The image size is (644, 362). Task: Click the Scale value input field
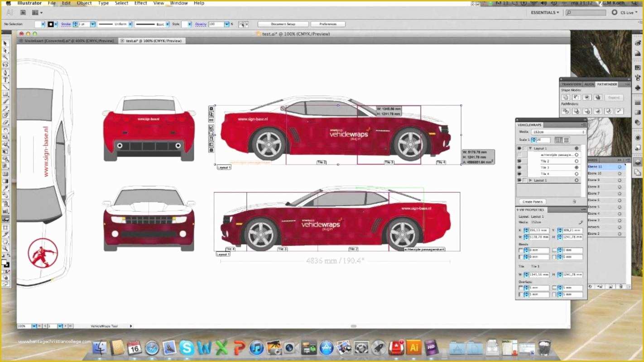click(544, 140)
